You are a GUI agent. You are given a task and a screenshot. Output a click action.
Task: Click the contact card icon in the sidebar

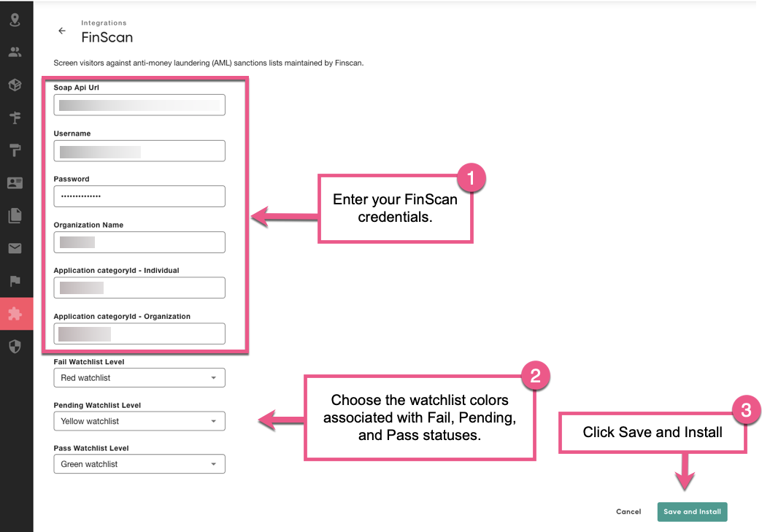[x=15, y=183]
